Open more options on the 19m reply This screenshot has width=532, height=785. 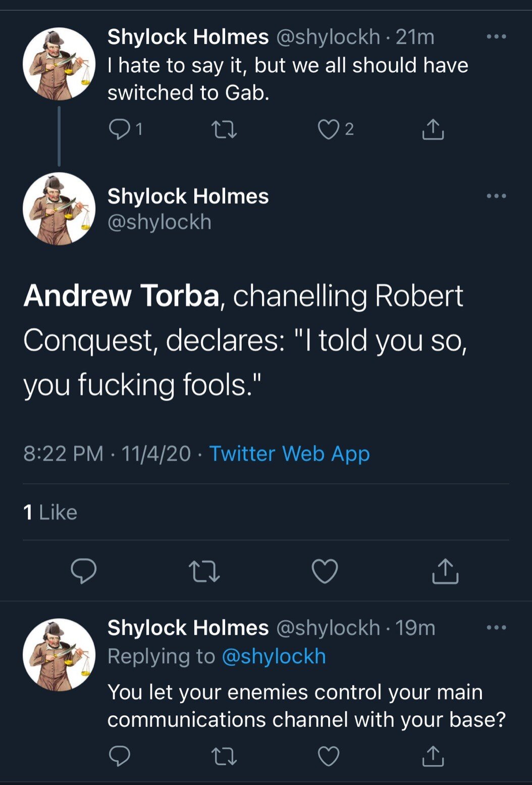point(496,628)
